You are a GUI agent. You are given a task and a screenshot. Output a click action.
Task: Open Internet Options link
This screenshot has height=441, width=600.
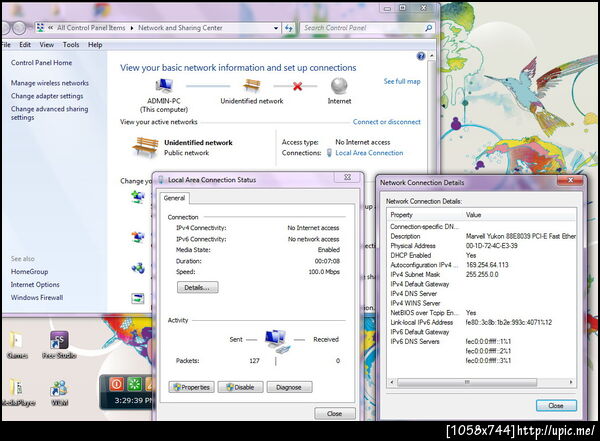click(x=35, y=284)
